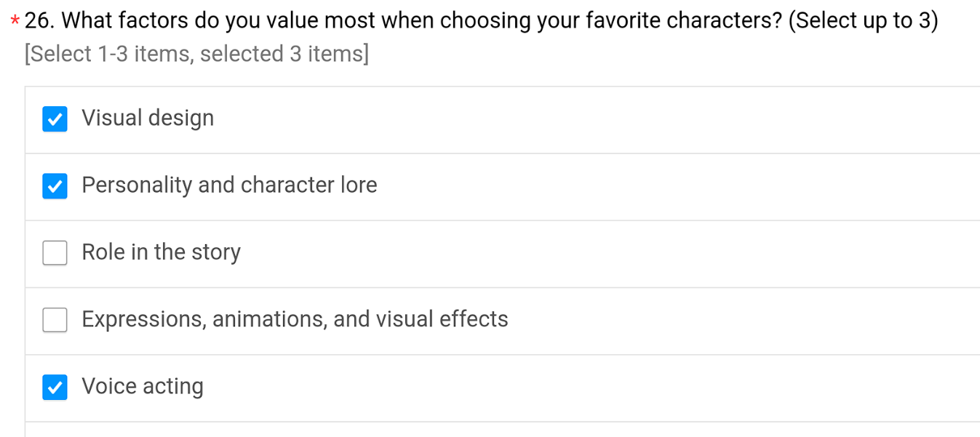Click blank area right of Expressions option text

pyautogui.click(x=742, y=320)
